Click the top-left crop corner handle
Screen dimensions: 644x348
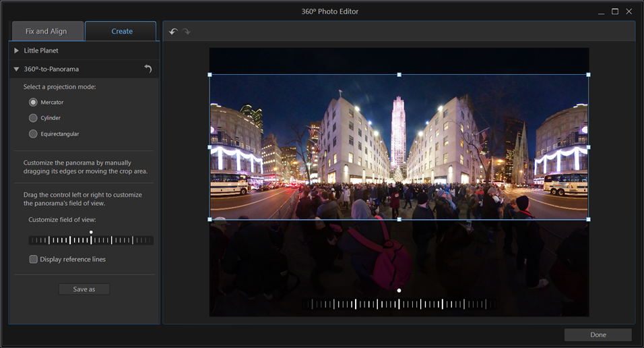[x=210, y=75]
